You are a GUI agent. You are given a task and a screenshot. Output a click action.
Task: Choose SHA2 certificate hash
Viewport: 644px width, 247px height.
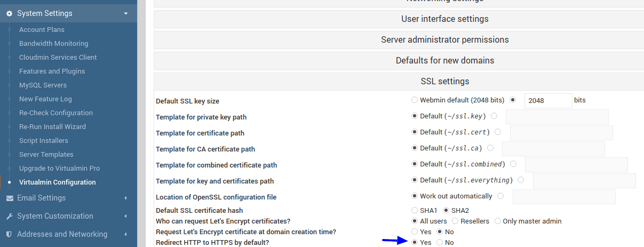coord(447,210)
